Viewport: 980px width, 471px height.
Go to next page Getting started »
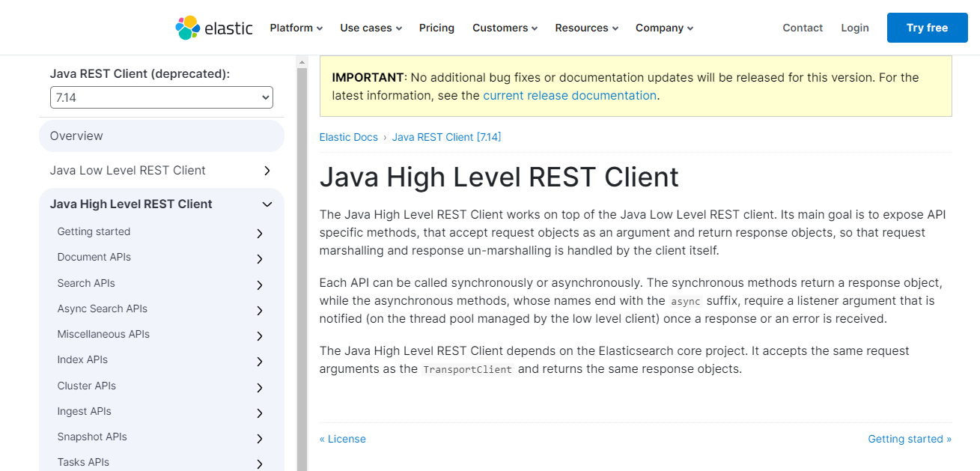pyautogui.click(x=910, y=439)
